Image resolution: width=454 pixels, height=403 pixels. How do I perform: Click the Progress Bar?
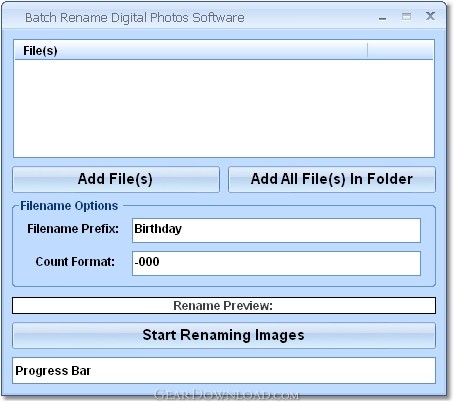pos(224,370)
